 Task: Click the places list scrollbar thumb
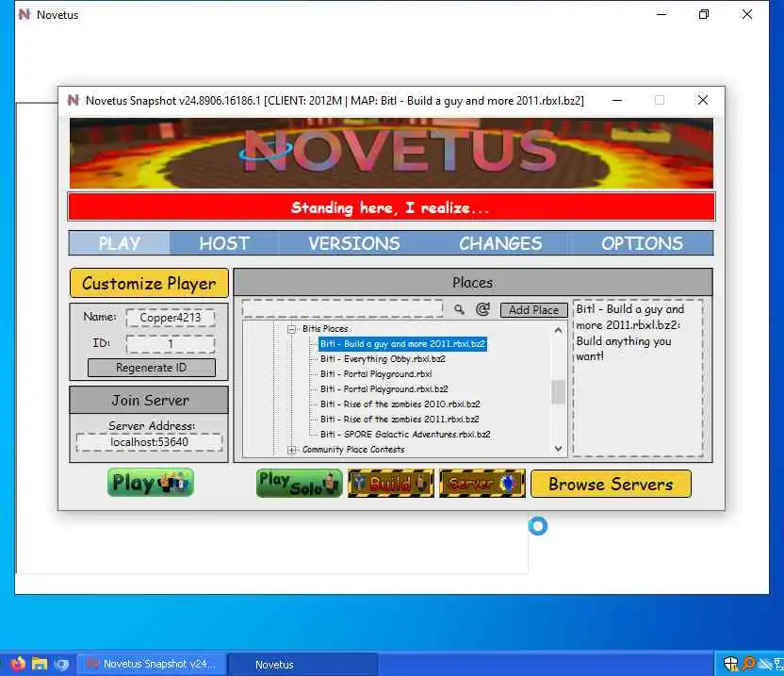tap(559, 392)
